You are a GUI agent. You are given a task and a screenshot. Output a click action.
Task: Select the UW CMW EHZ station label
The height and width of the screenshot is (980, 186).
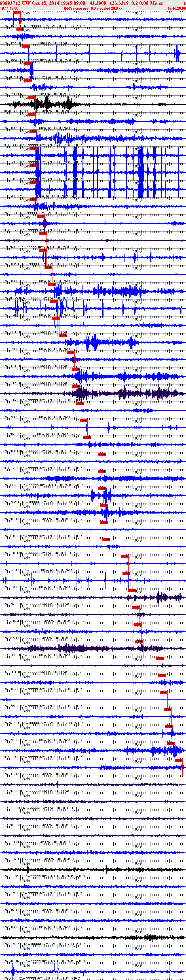[43, 60]
